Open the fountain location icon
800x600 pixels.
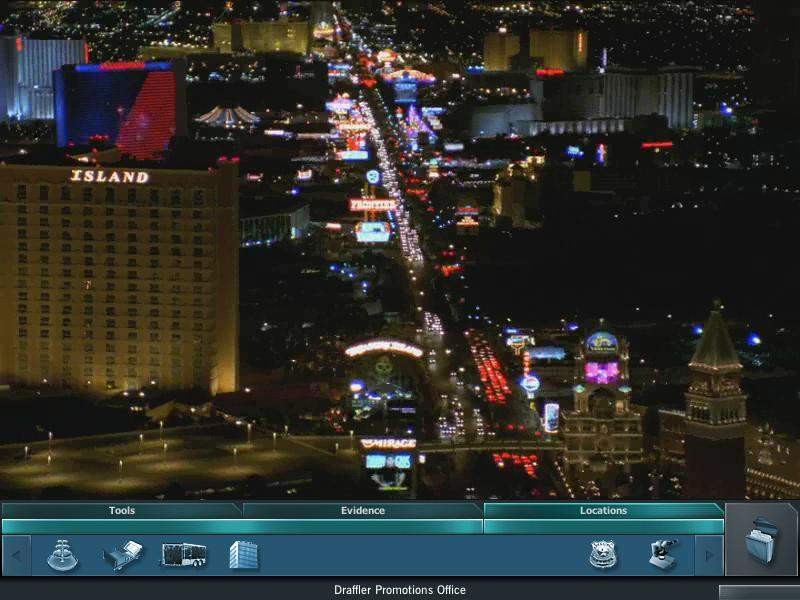pyautogui.click(x=62, y=555)
